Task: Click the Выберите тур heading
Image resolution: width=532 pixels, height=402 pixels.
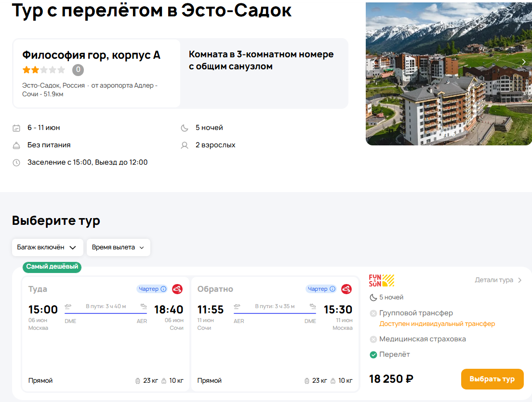Action: coord(56,220)
